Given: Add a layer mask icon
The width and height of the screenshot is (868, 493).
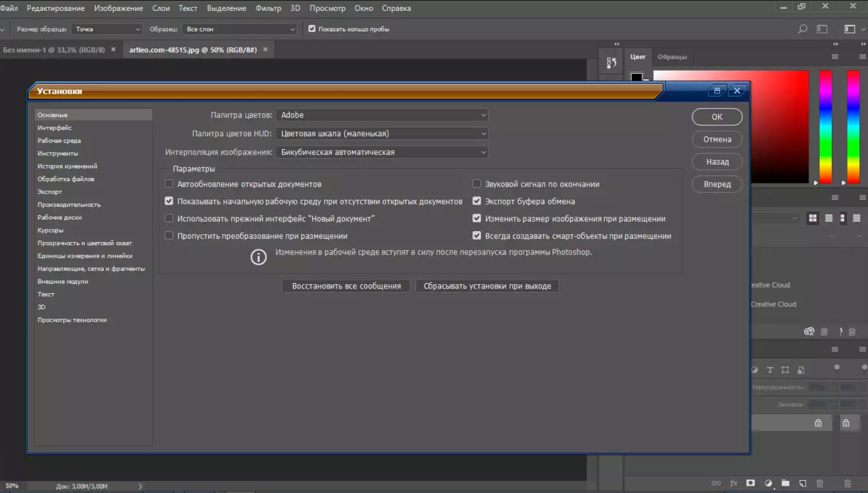Looking at the screenshot, I should pos(750,483).
